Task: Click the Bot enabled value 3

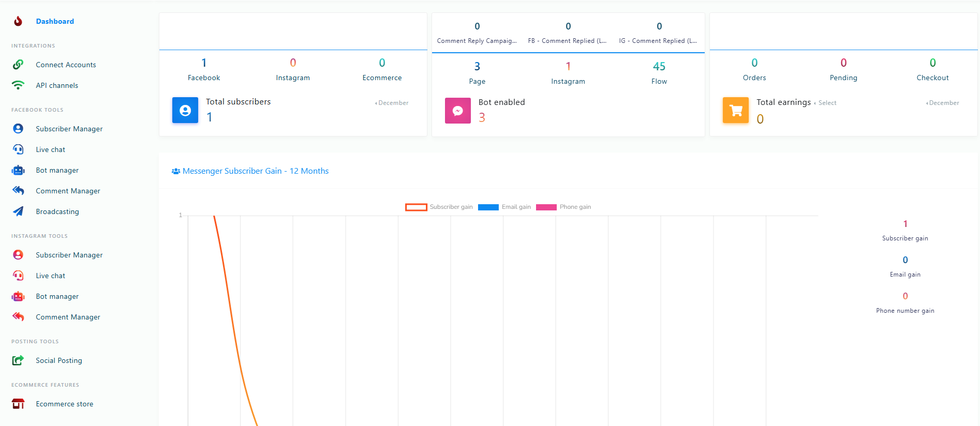Action: pyautogui.click(x=482, y=118)
